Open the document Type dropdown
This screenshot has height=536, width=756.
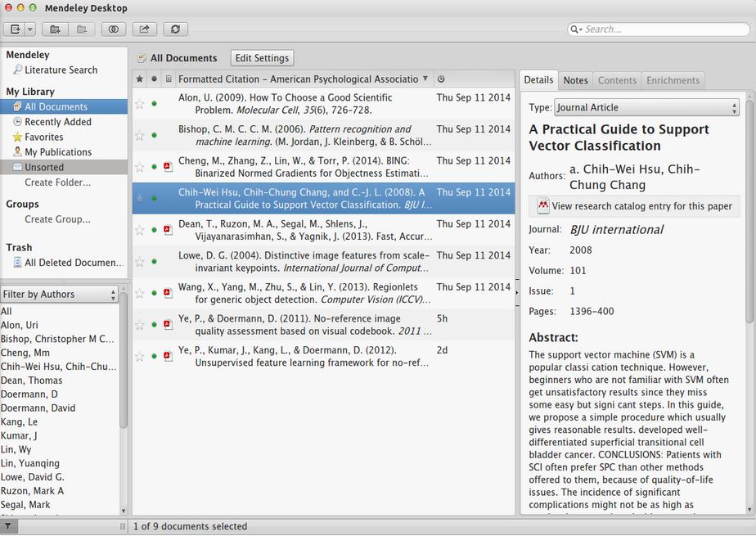pyautogui.click(x=646, y=108)
